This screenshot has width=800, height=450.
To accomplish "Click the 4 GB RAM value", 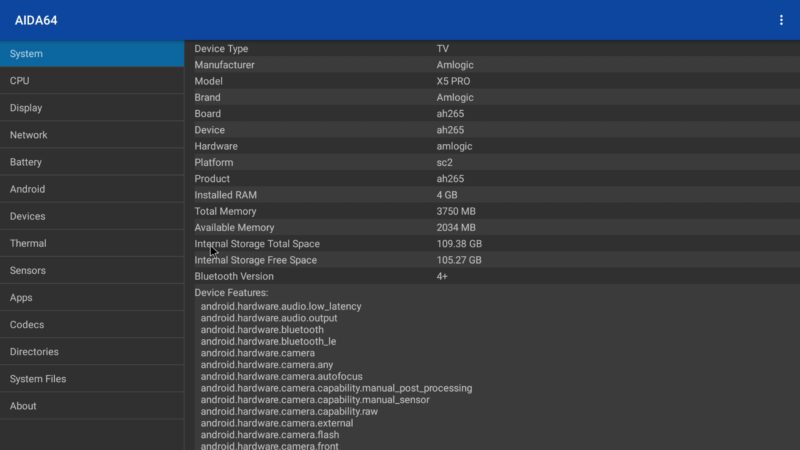I will click(x=446, y=195).
